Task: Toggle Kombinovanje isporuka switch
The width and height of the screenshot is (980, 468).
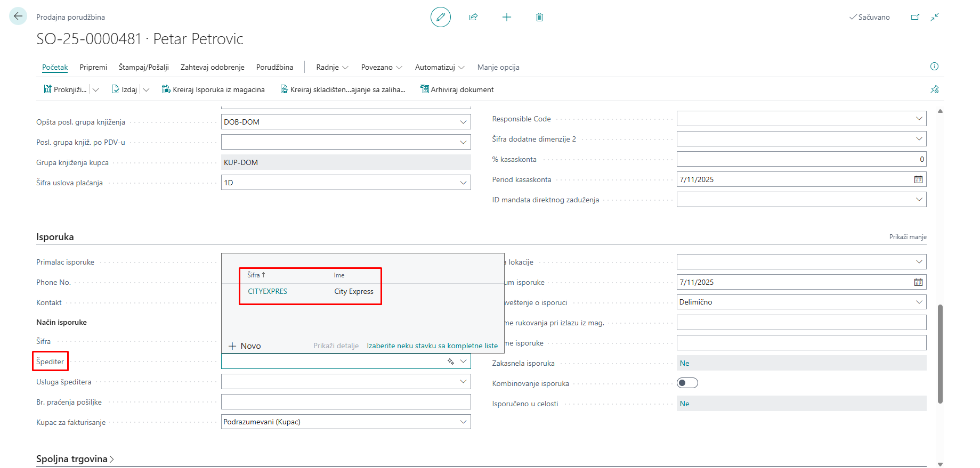Action: (x=687, y=383)
